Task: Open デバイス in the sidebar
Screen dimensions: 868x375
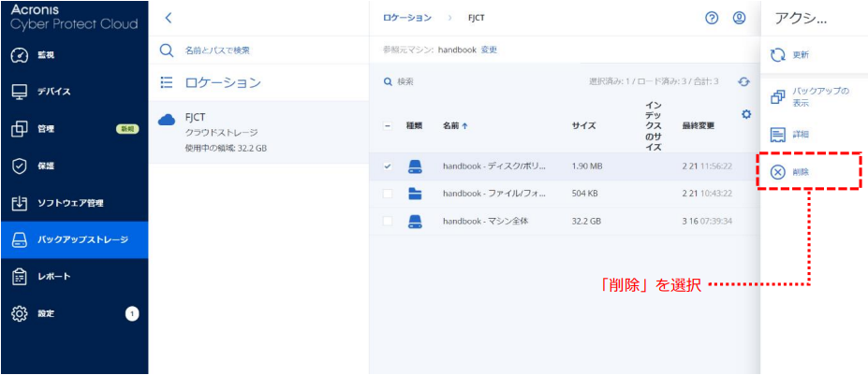Action: click(53, 92)
